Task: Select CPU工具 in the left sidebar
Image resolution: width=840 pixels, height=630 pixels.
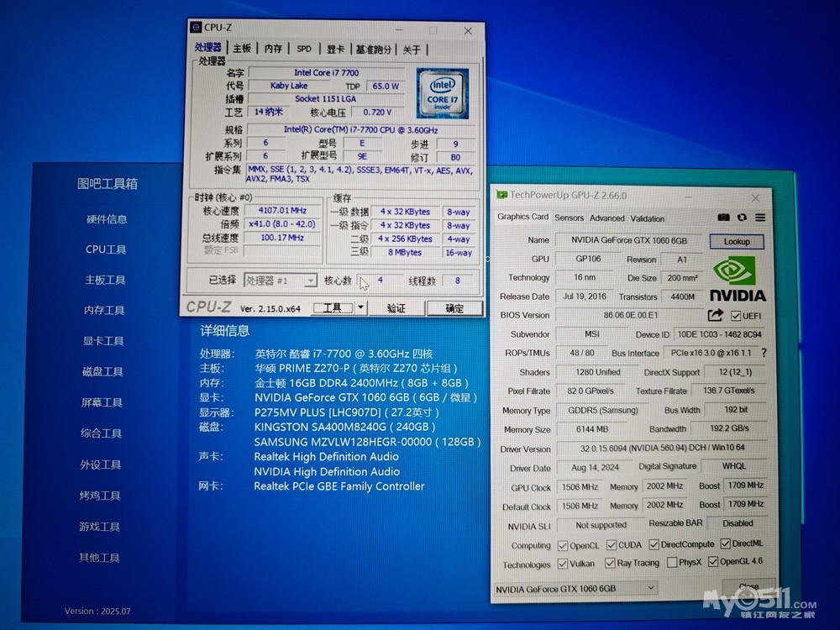Action: [x=106, y=249]
